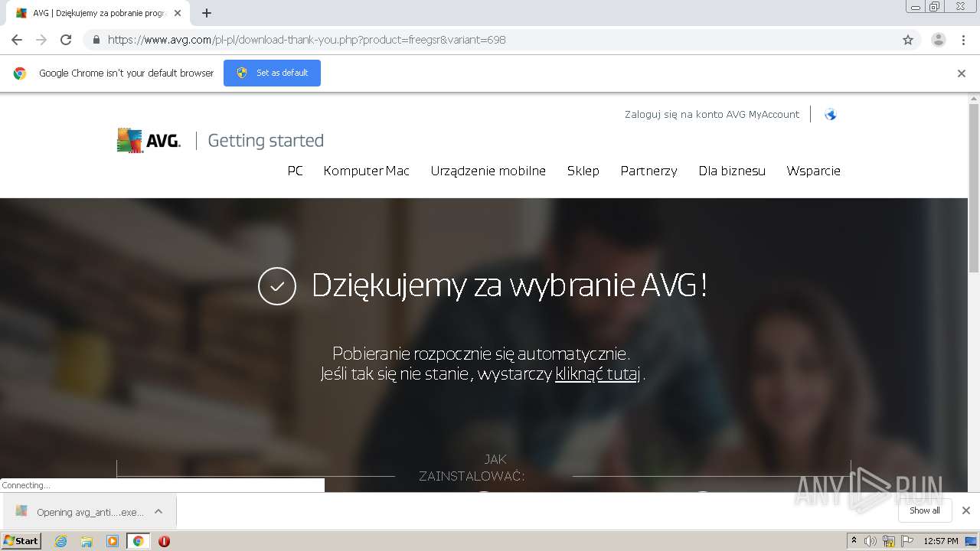Open the Urządzenie mobilne menu
Viewport: 980px width, 551px height.
(488, 171)
